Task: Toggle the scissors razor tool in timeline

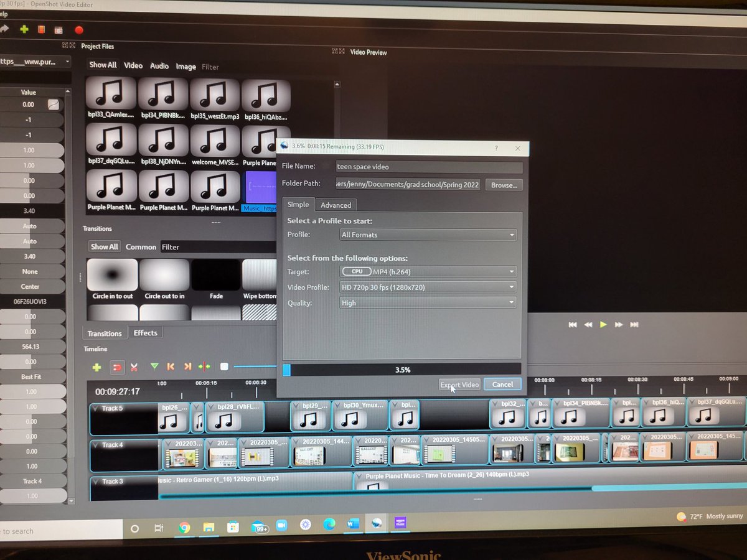Action: coord(134,367)
